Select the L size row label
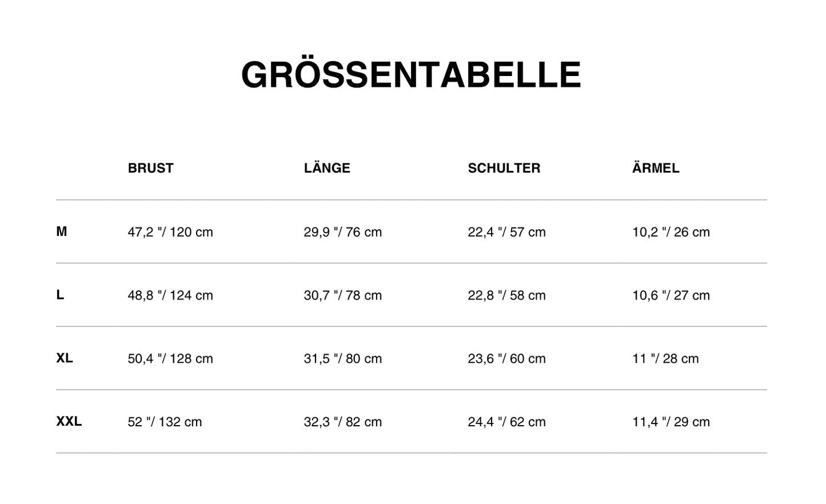This screenshot has height=504, width=826. pyautogui.click(x=60, y=295)
